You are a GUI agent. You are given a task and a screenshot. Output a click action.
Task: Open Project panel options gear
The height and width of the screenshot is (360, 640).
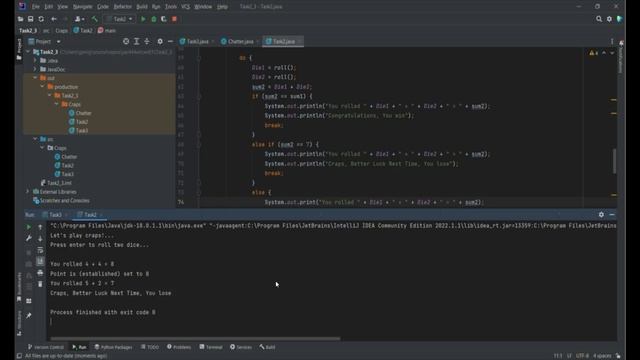pyautogui.click(x=160, y=41)
